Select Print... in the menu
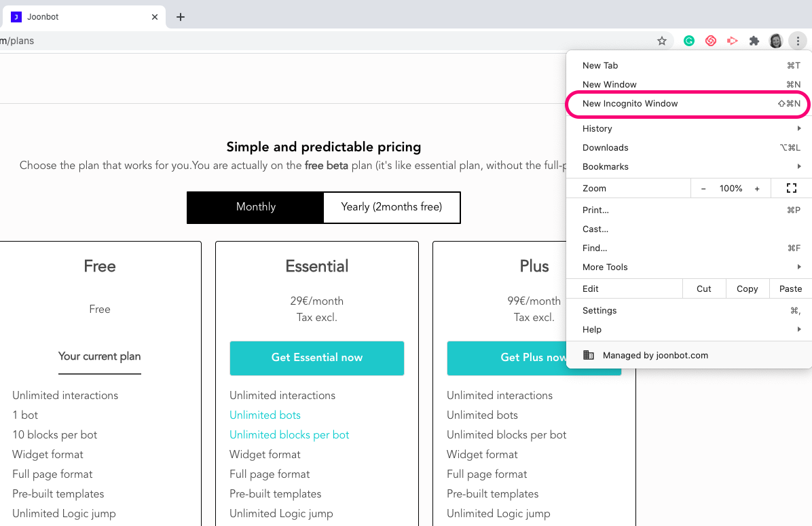 (x=688, y=210)
